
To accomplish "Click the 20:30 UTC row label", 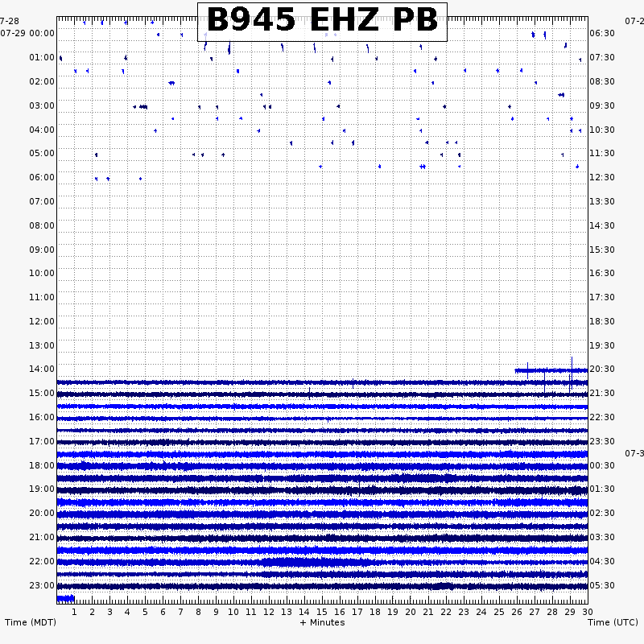I will click(x=602, y=369).
